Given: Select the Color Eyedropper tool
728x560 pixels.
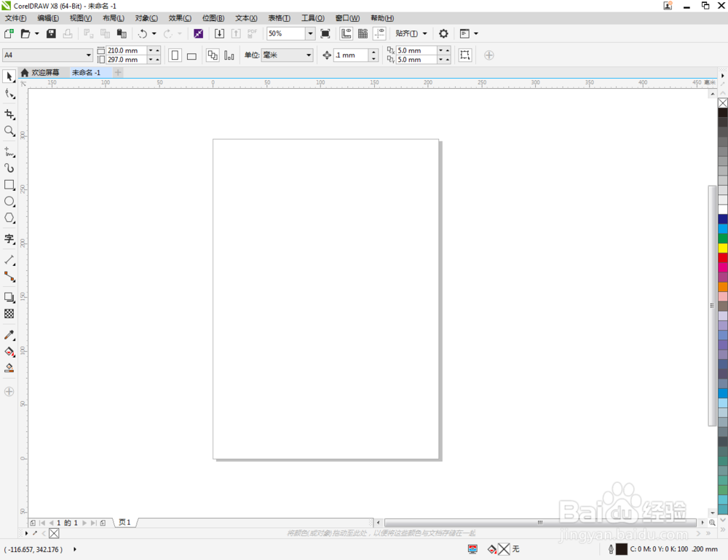Looking at the screenshot, I should coord(9,335).
